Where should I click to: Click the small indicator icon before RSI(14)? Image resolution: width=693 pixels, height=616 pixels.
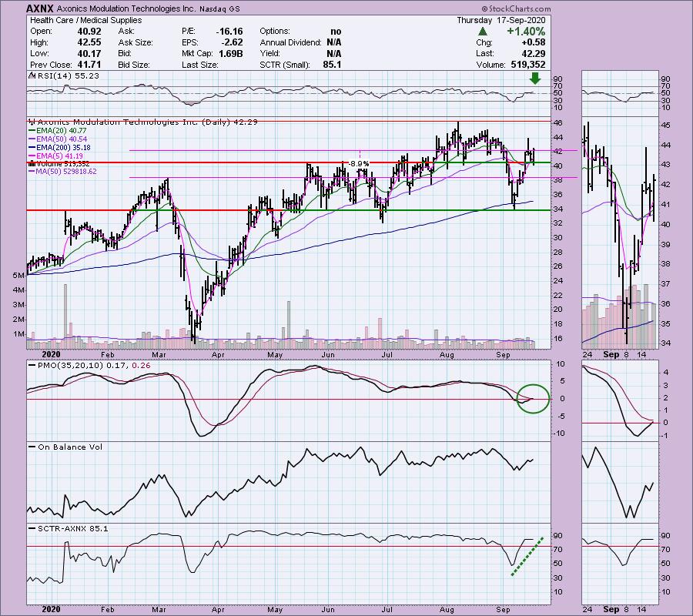point(32,75)
